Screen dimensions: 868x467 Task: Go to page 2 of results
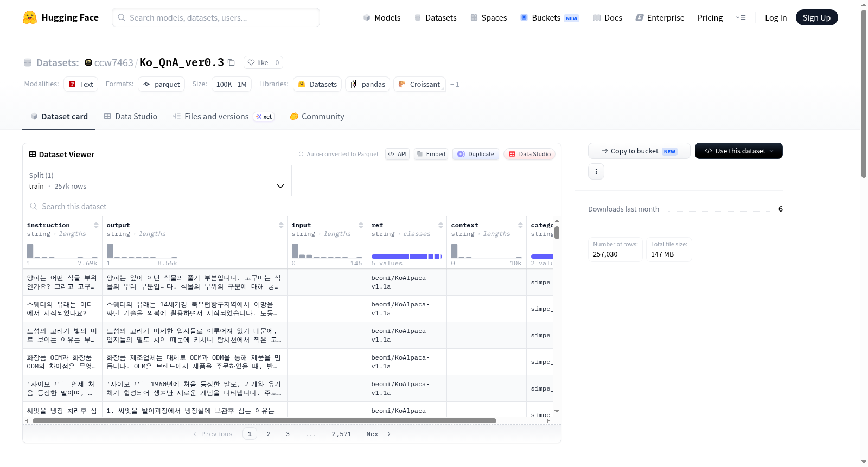(x=269, y=434)
